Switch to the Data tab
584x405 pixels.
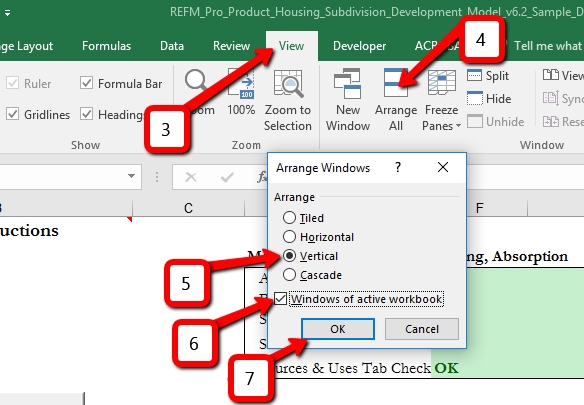(172, 46)
